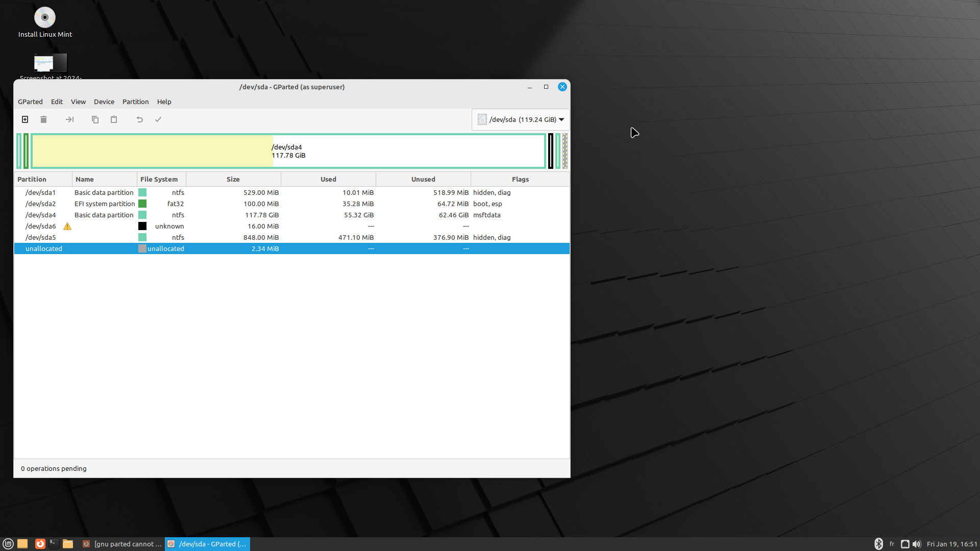This screenshot has height=551, width=980.
Task: Click the volume icon in system tray
Action: pos(917,544)
